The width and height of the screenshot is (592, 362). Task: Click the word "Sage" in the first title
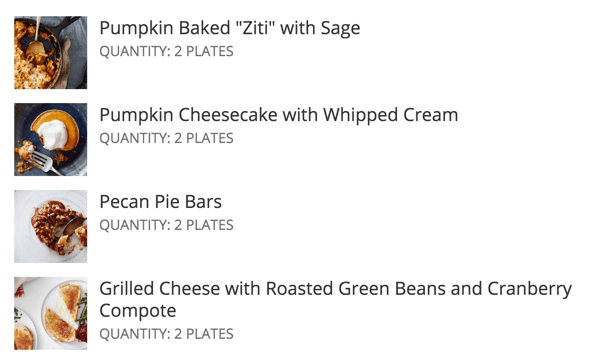340,29
